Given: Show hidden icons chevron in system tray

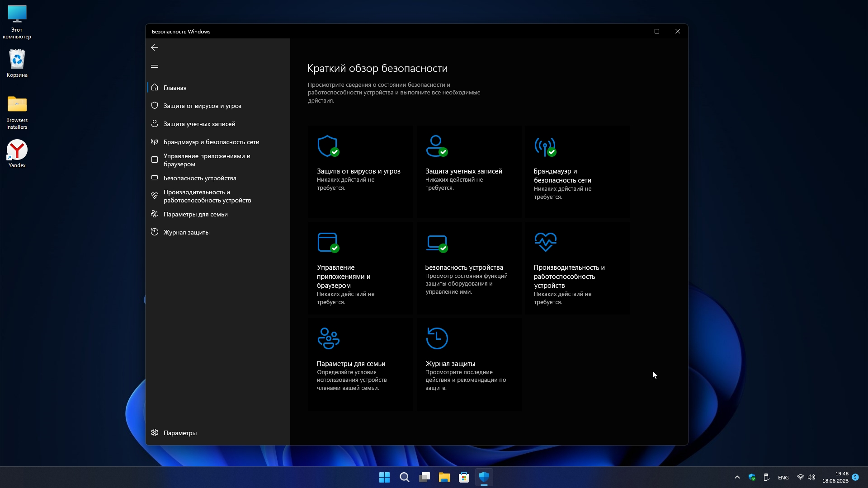Looking at the screenshot, I should (x=737, y=477).
